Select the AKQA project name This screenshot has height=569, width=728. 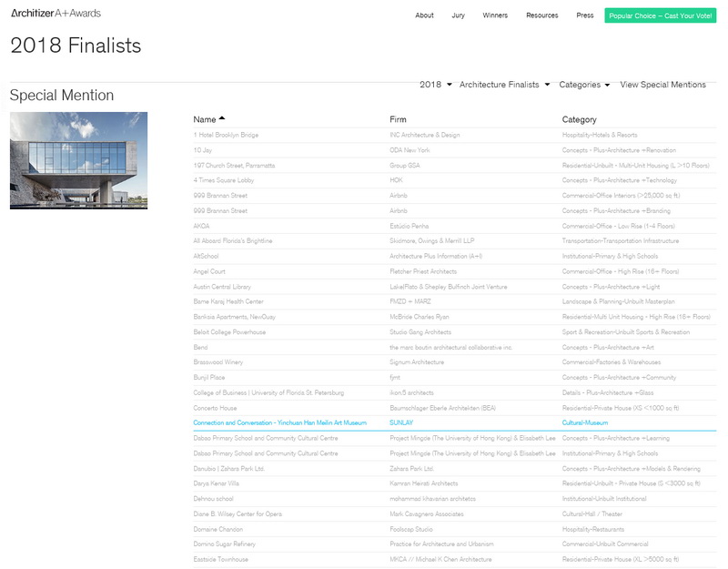point(201,226)
